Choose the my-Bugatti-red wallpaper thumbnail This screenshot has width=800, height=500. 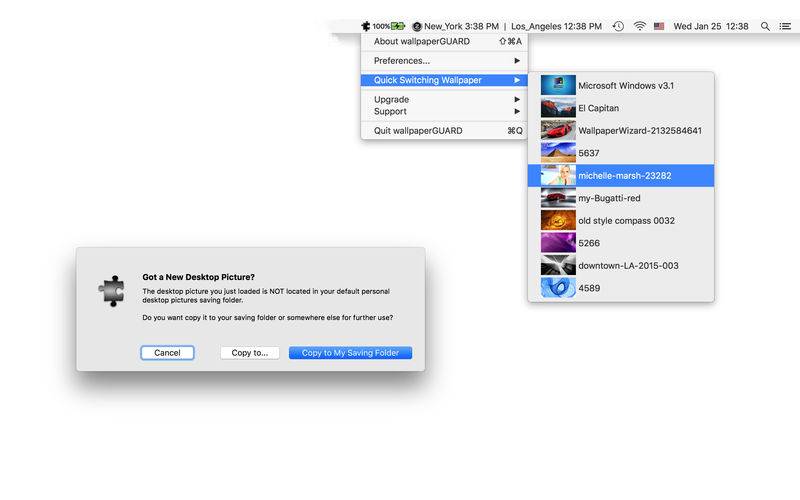coord(558,198)
